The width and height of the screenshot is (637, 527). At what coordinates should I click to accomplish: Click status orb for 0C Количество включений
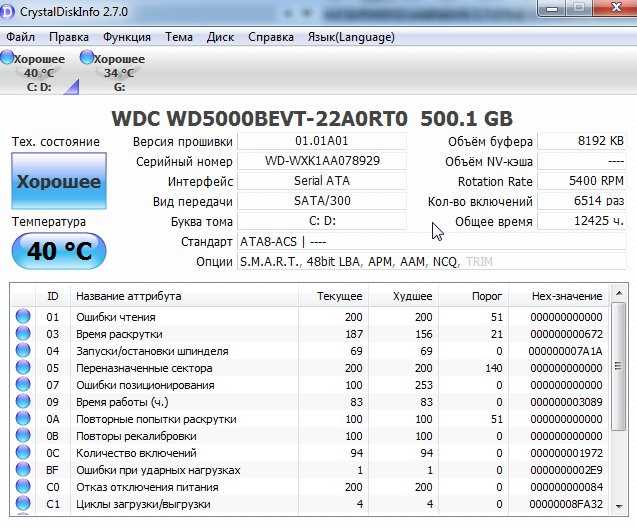23,453
